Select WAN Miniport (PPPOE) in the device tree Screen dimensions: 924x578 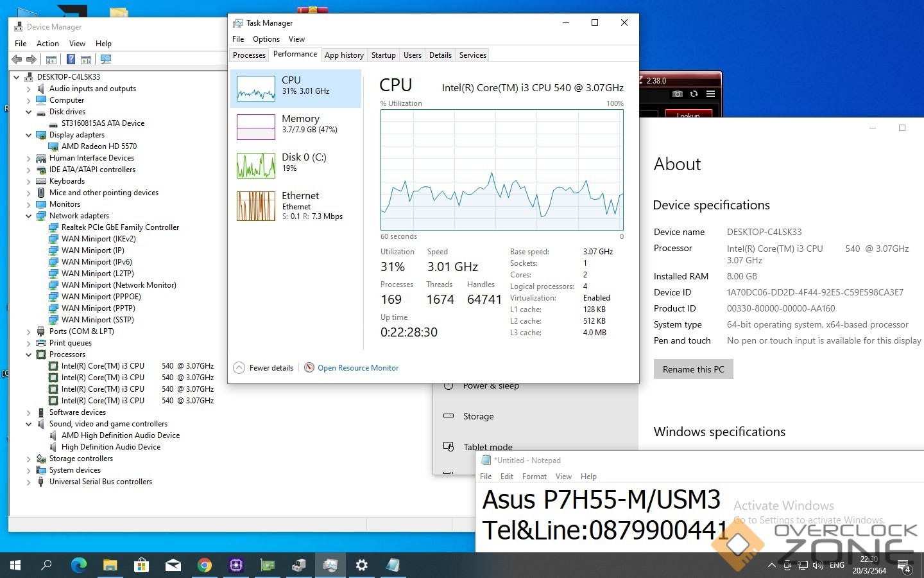coord(101,297)
